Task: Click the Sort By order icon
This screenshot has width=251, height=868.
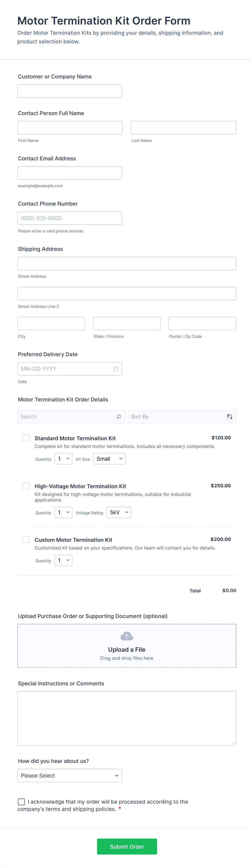Action: 229,416
